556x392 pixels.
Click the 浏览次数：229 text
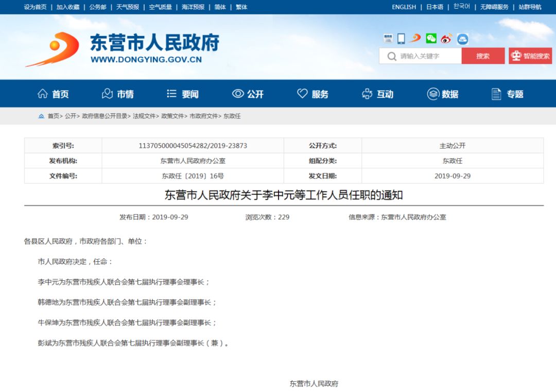pyautogui.click(x=267, y=217)
